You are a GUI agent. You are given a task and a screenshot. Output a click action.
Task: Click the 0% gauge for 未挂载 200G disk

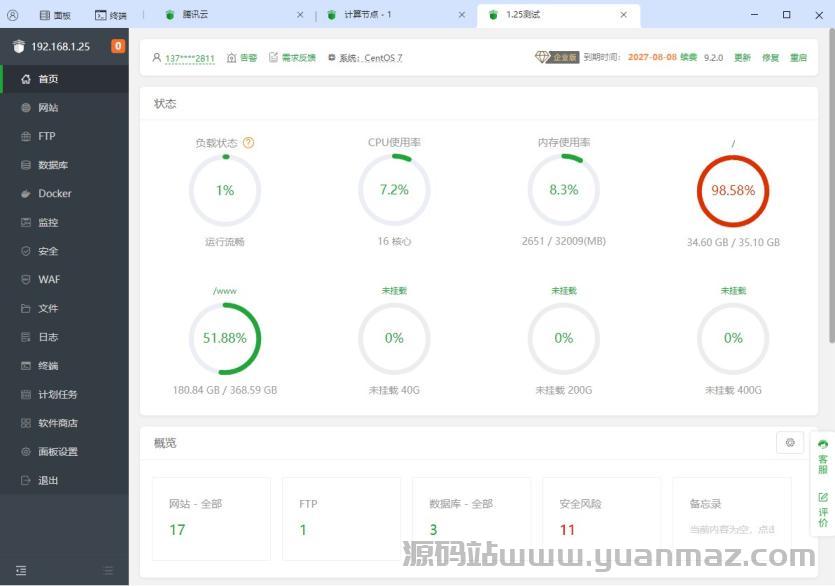[x=563, y=338]
